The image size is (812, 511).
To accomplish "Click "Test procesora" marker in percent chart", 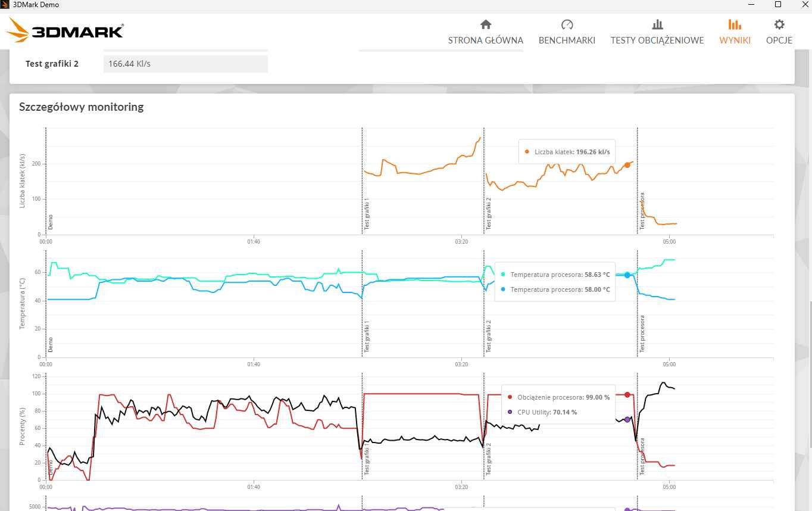I will [642, 456].
